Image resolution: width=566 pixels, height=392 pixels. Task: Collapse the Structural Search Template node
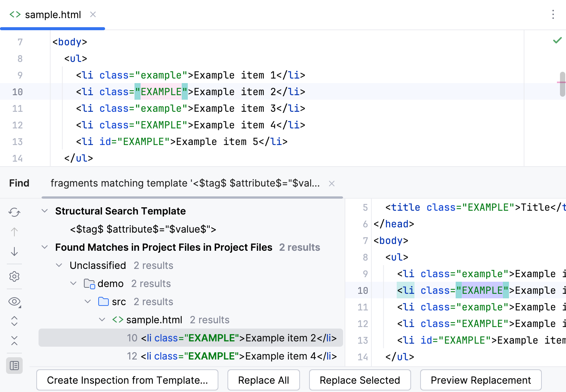coord(45,211)
